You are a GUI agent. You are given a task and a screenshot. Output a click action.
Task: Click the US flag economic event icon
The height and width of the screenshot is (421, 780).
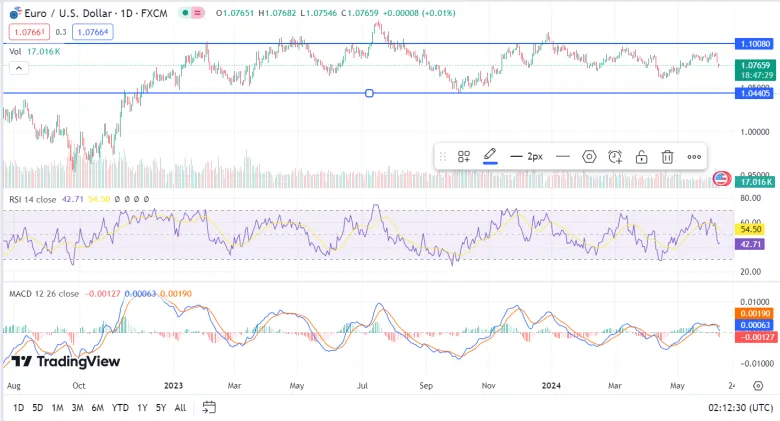[721, 178]
